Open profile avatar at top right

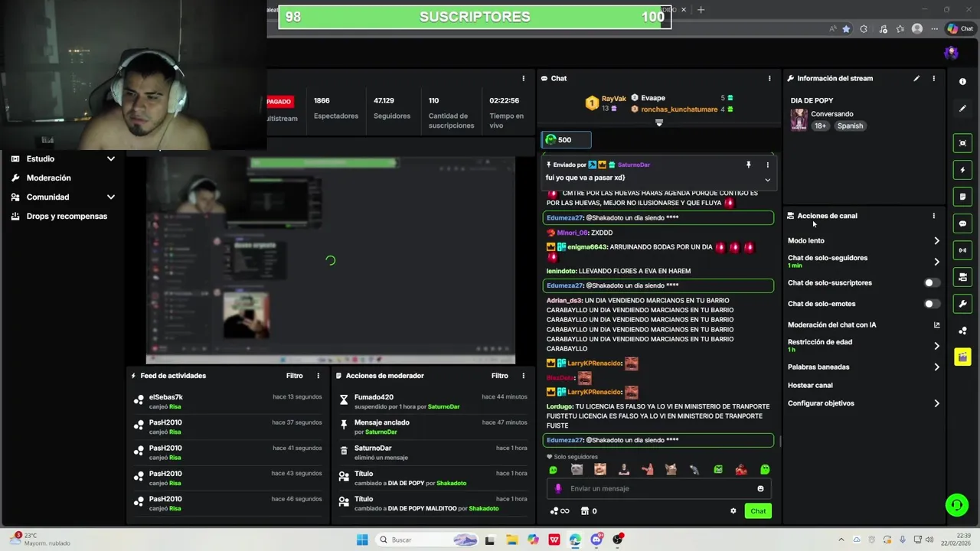tap(951, 53)
